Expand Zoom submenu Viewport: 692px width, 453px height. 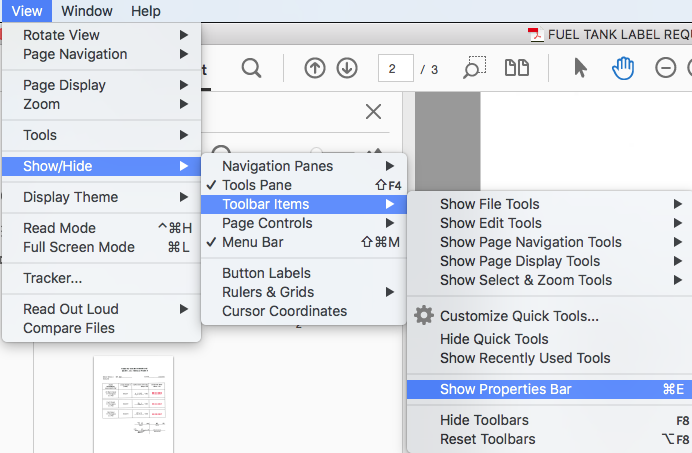pos(102,104)
